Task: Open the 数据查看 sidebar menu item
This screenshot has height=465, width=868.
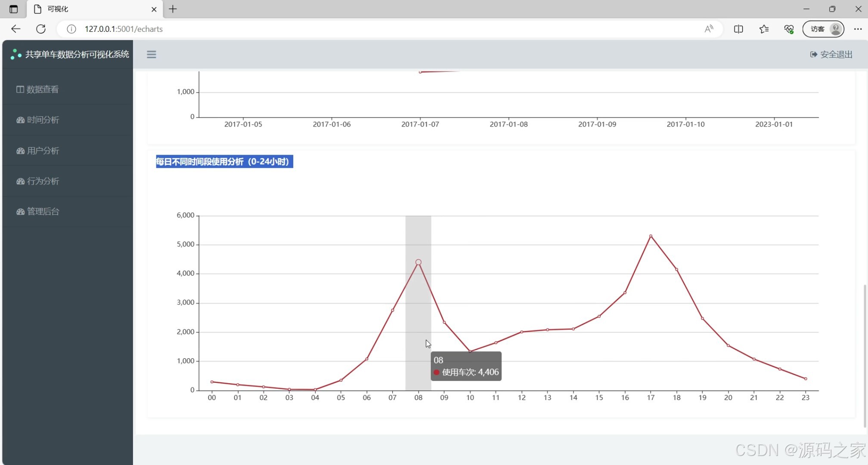Action: 42,90
